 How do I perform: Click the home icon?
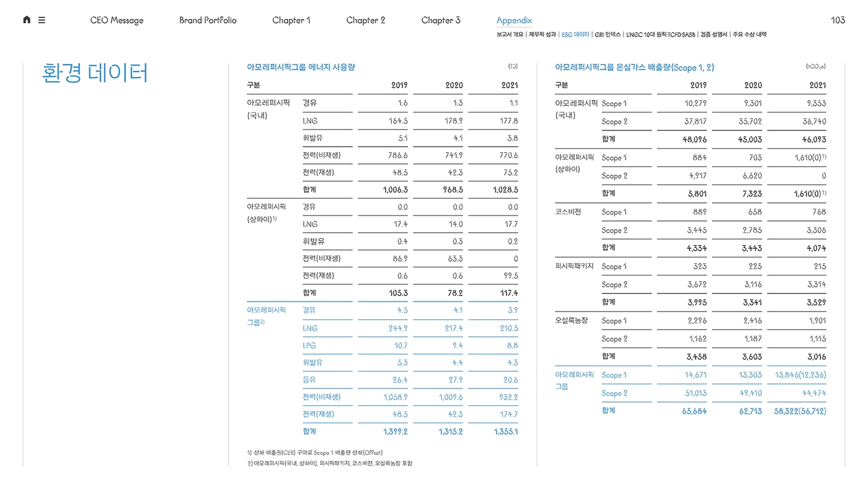pos(27,20)
